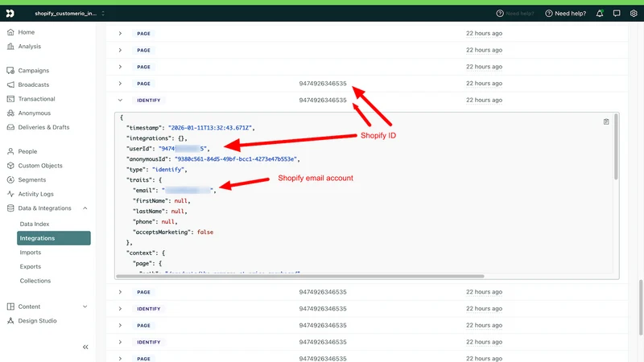Image resolution: width=644 pixels, height=362 pixels.
Task: Open Anonymous in sidebar
Action: pyautogui.click(x=34, y=113)
